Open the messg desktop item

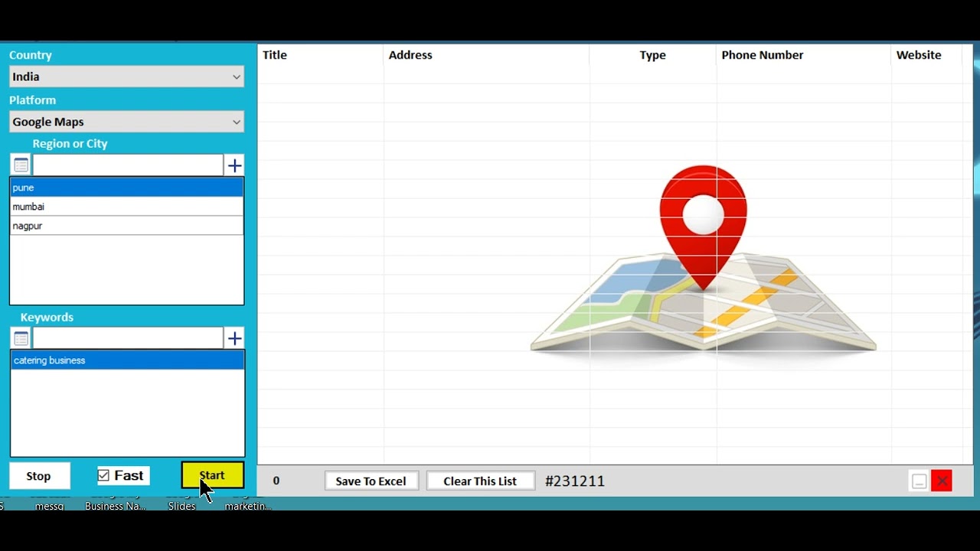pyautogui.click(x=50, y=506)
